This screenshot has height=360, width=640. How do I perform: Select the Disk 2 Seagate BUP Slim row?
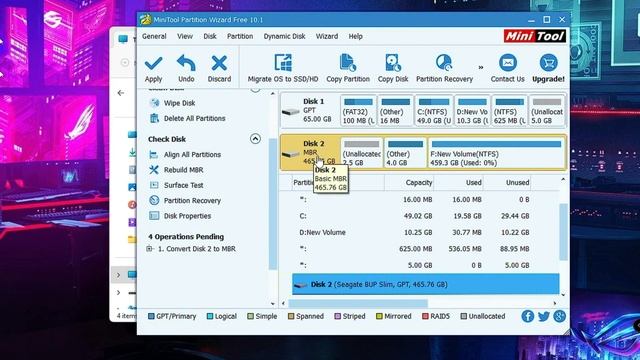click(x=425, y=284)
